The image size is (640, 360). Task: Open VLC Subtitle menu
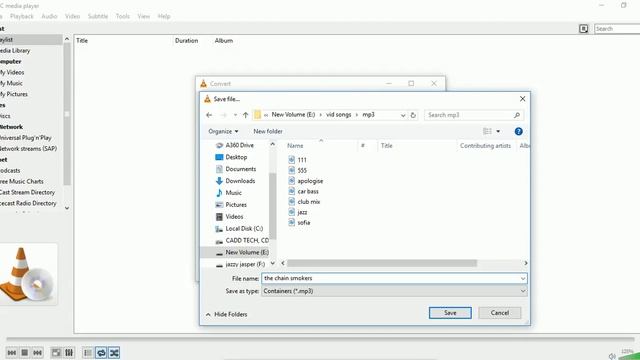point(98,16)
